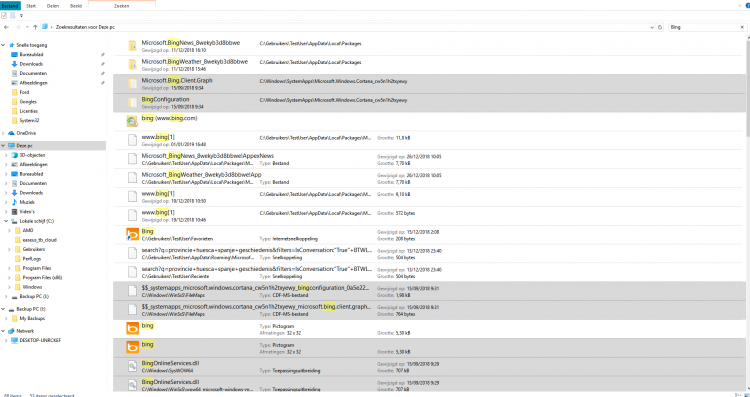Click the Downloads icon in quick access
Screen dimensions: 750x397
click(x=14, y=64)
